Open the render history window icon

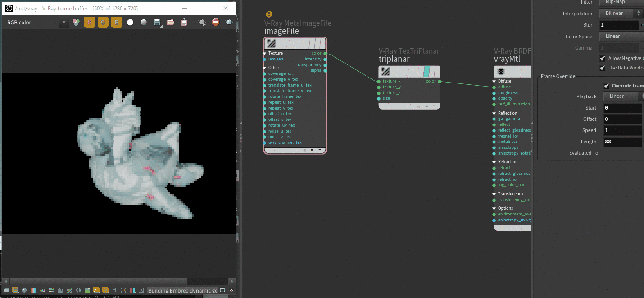(6, 290)
